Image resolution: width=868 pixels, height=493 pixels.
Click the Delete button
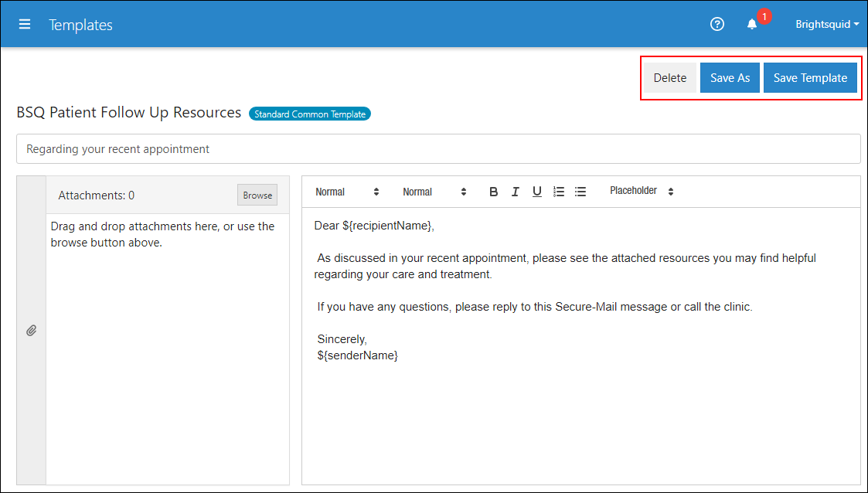pyautogui.click(x=670, y=78)
